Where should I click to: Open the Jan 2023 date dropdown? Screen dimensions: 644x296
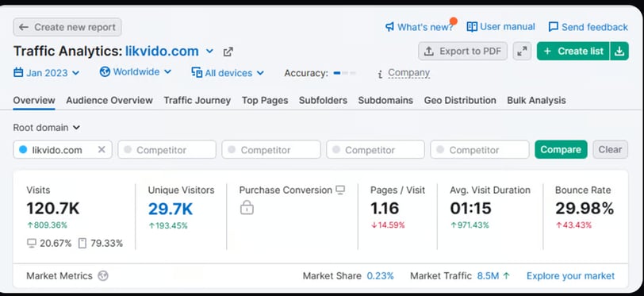47,73
